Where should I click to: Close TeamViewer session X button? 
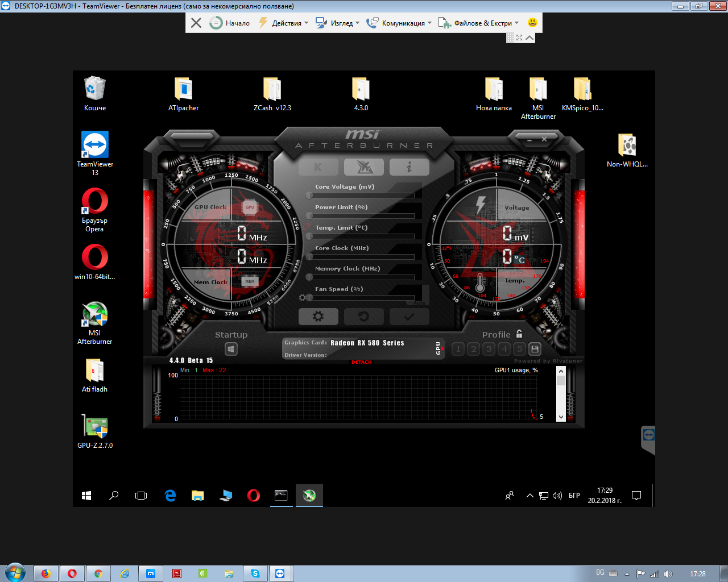click(x=196, y=23)
